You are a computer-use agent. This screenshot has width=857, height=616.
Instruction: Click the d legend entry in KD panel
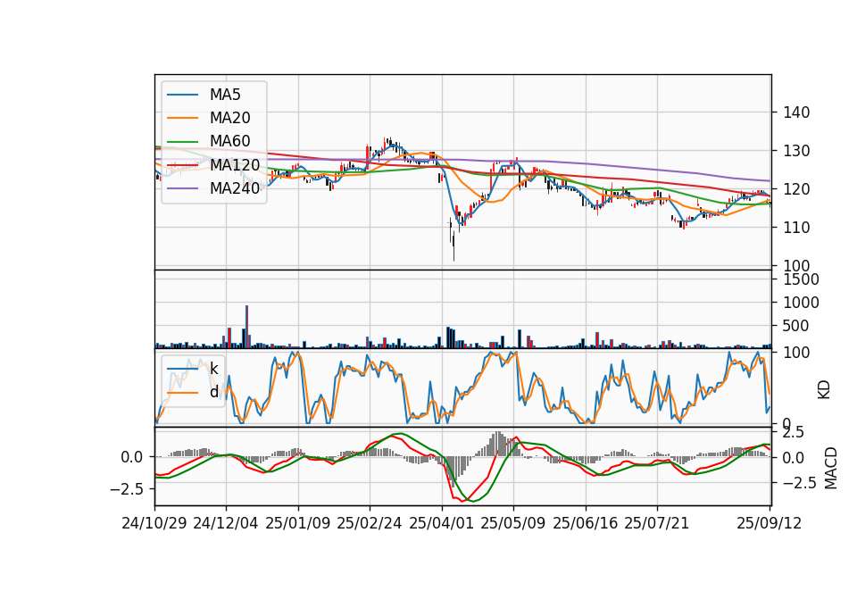click(213, 391)
